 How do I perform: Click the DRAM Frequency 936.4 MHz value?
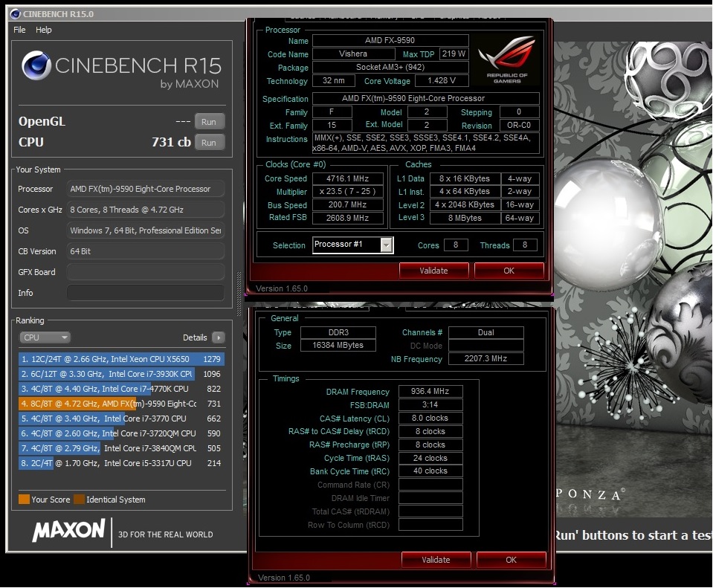click(430, 391)
